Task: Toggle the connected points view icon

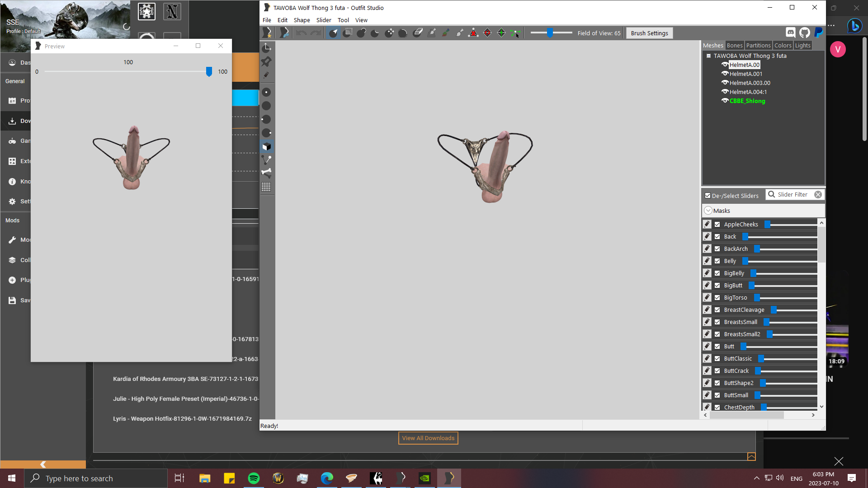Action: pyautogui.click(x=267, y=160)
